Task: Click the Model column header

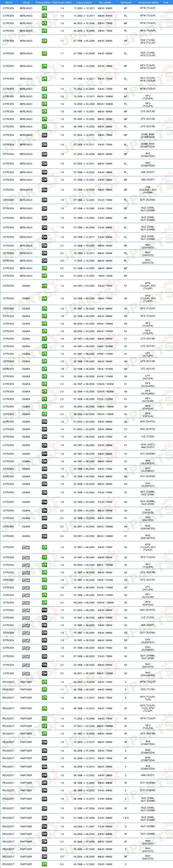Action: 26,2
